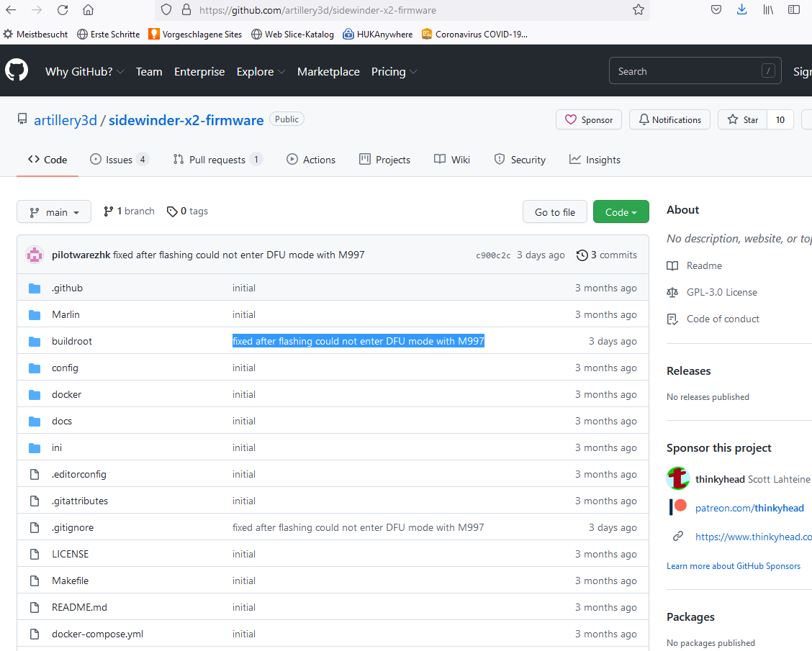Open the docker-compose.yml file
This screenshot has height=651, width=812.
tap(97, 634)
